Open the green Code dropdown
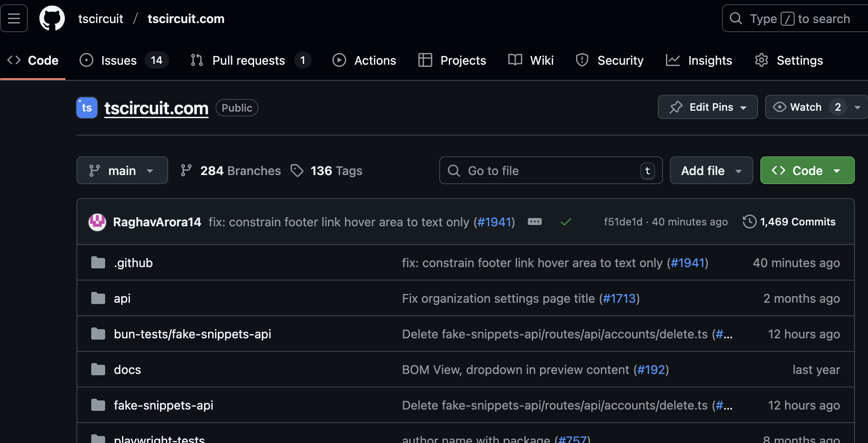Screen dimensions: 868x443 [x=807, y=171]
